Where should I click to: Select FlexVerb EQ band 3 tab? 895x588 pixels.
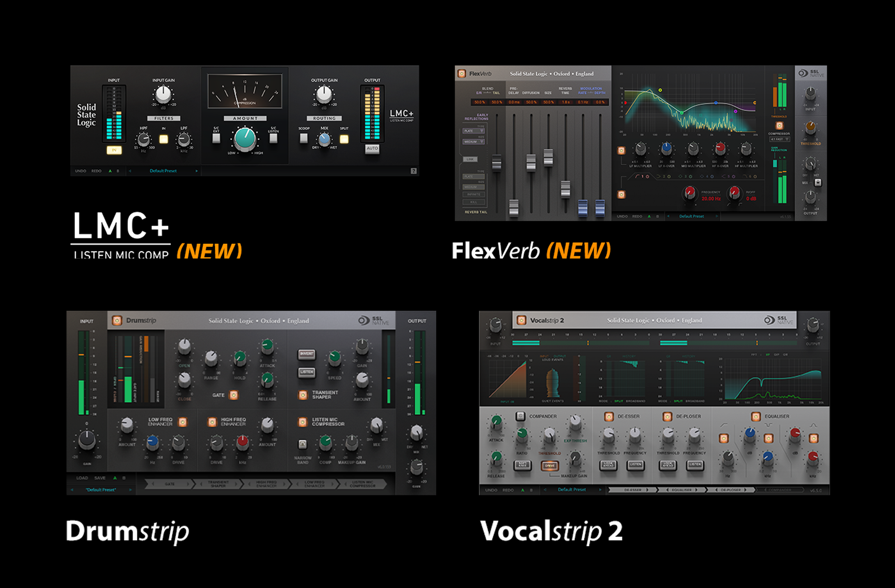point(685,176)
